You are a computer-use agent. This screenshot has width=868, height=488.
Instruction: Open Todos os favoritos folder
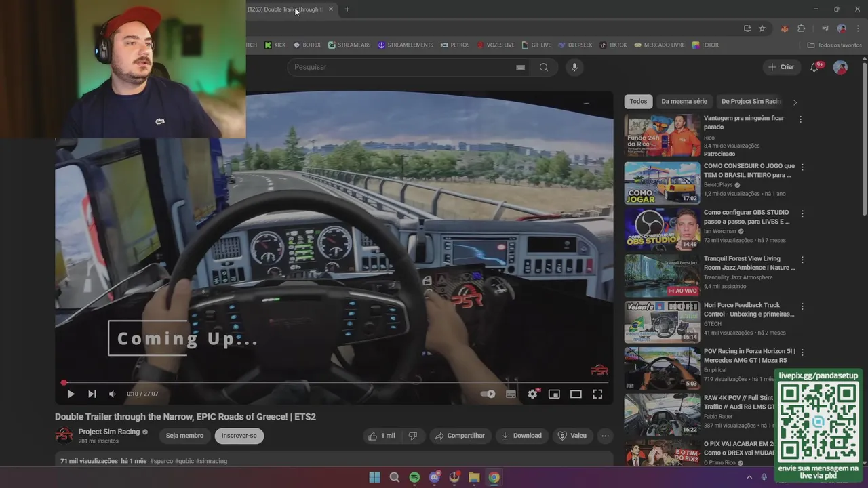(x=834, y=45)
